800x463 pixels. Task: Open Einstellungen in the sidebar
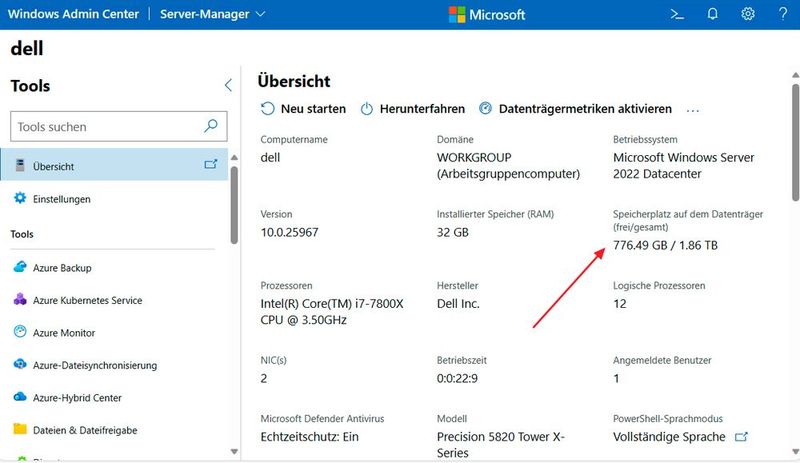(62, 199)
